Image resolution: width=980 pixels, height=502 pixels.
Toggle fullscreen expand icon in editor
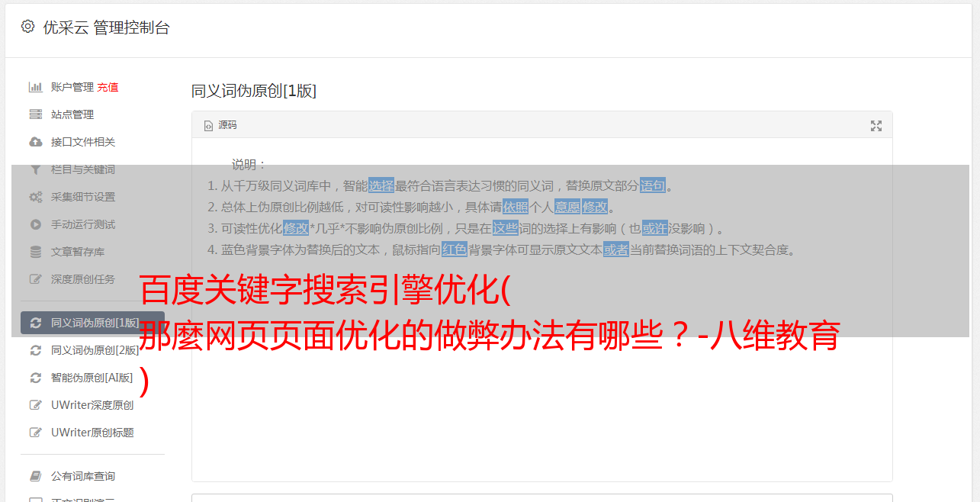click(876, 126)
